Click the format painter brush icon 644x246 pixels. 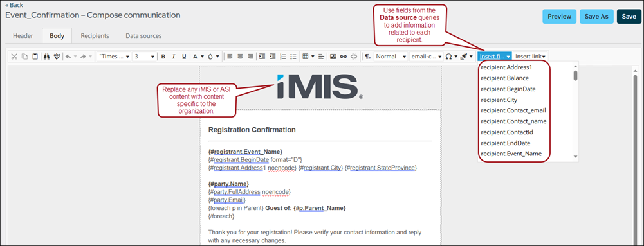click(x=464, y=57)
